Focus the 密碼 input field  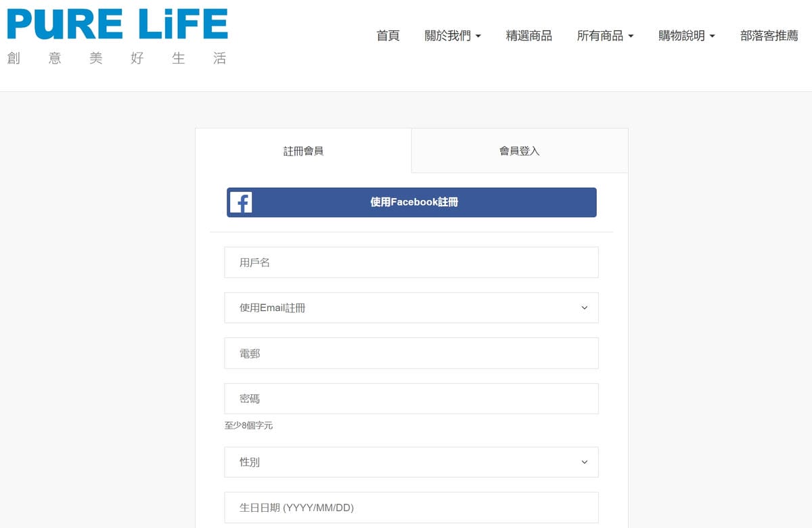coord(411,399)
